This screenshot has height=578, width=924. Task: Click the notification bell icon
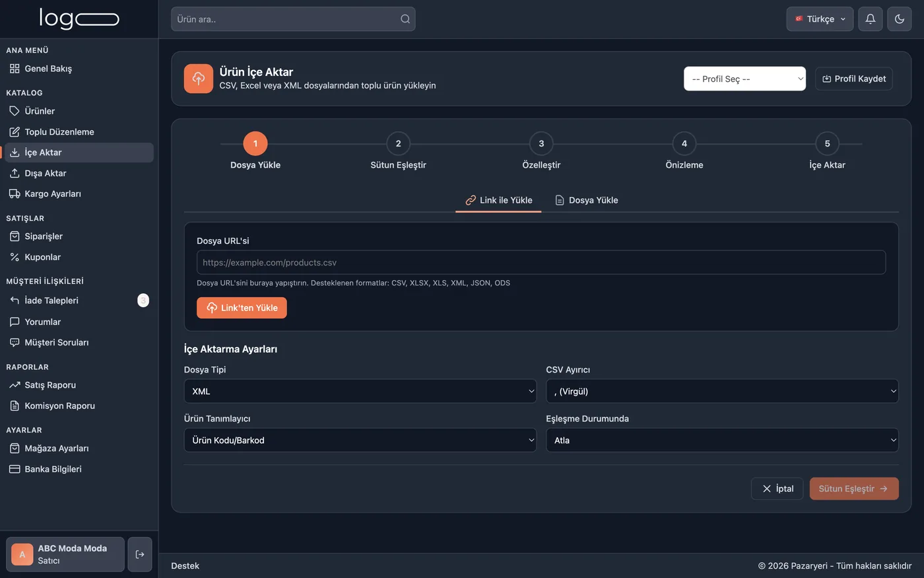871,19
